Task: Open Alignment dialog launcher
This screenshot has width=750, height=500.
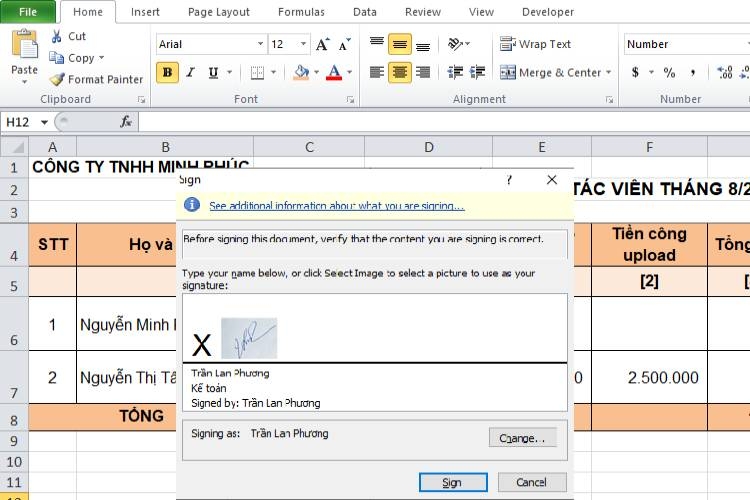Action: [609, 100]
